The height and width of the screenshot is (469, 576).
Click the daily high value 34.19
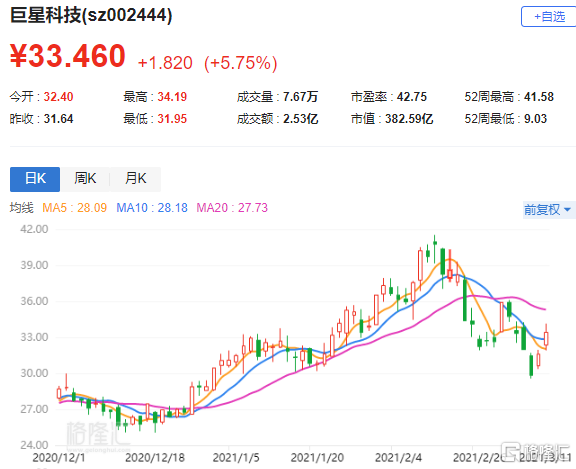pos(172,97)
